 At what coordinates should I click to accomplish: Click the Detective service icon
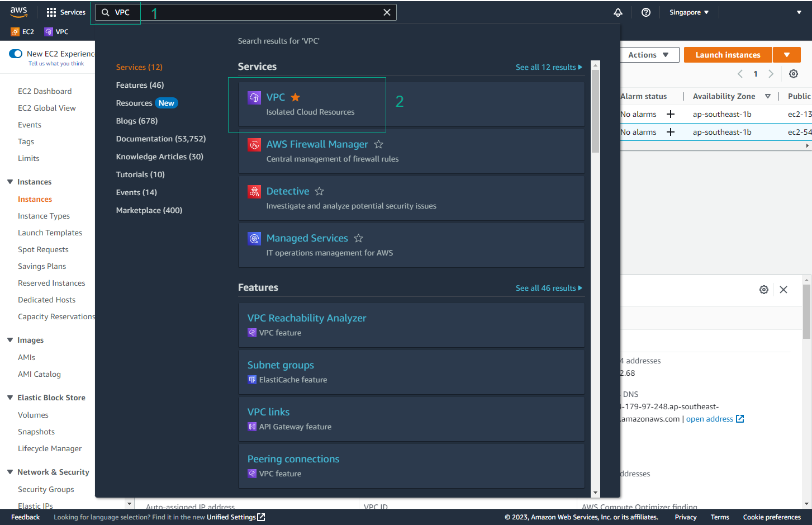click(x=254, y=192)
